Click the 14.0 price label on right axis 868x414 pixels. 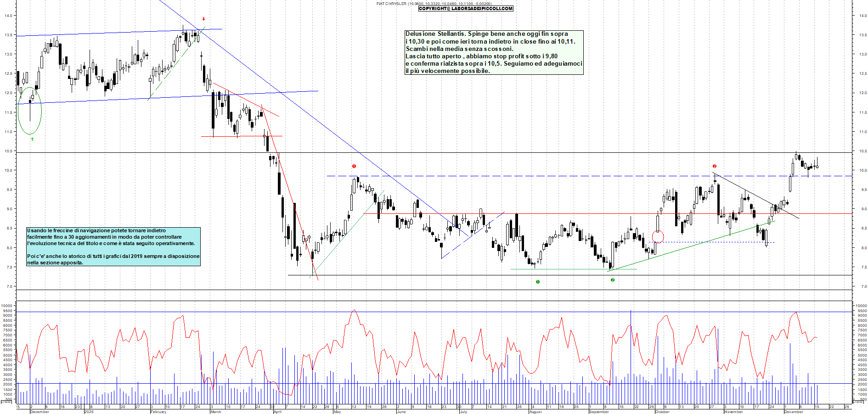pos(863,16)
